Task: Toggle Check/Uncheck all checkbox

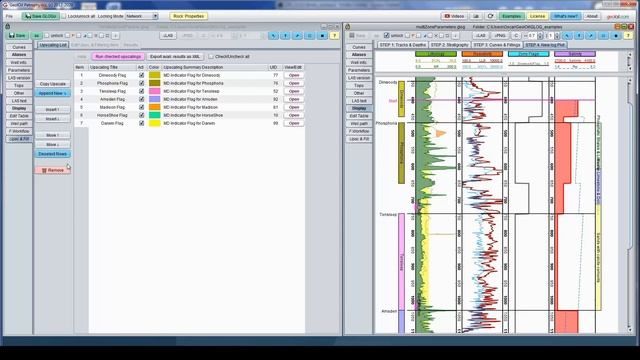Action: 211,57
